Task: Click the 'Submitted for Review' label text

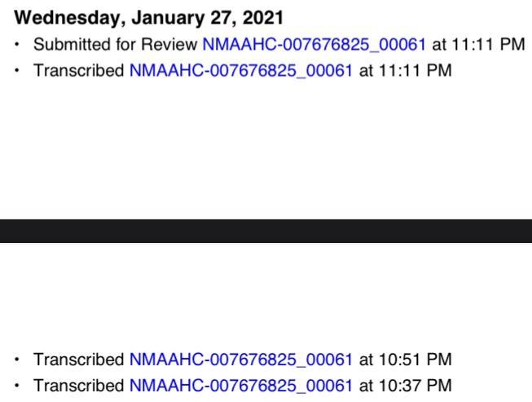Action: coord(115,44)
